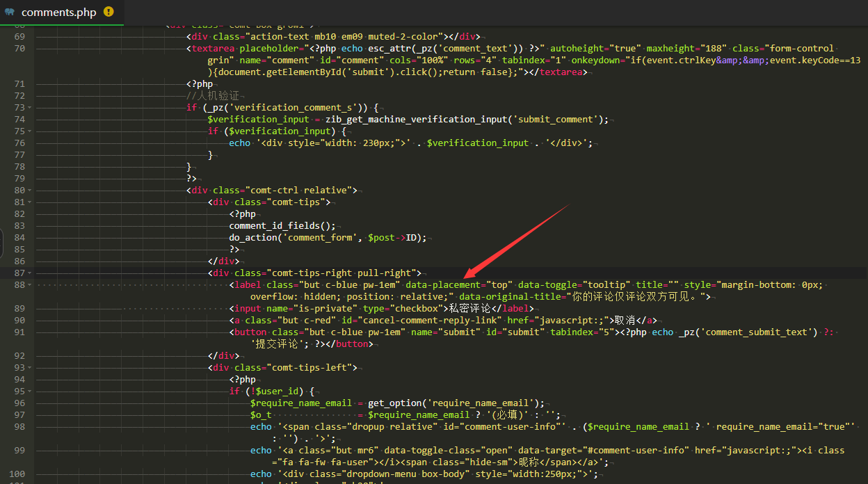Fold the user_id if block at line 95
The height and width of the screenshot is (484, 868).
(31, 392)
